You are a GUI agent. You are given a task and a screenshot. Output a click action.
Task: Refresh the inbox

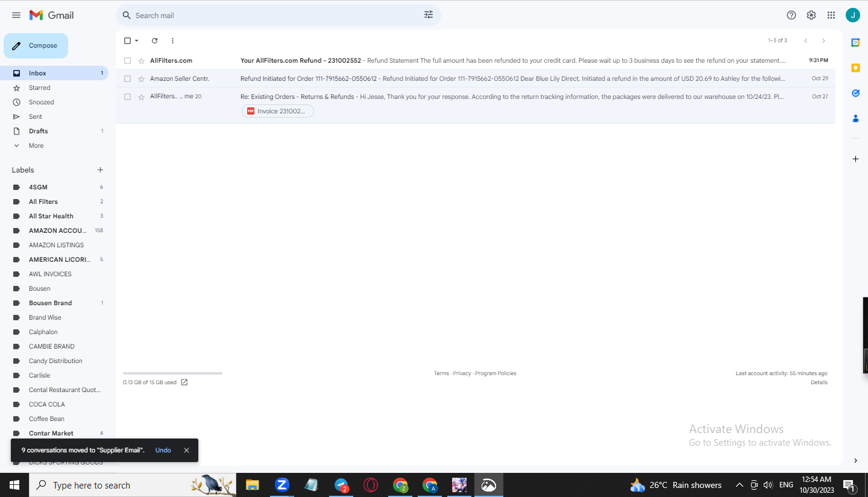click(154, 40)
